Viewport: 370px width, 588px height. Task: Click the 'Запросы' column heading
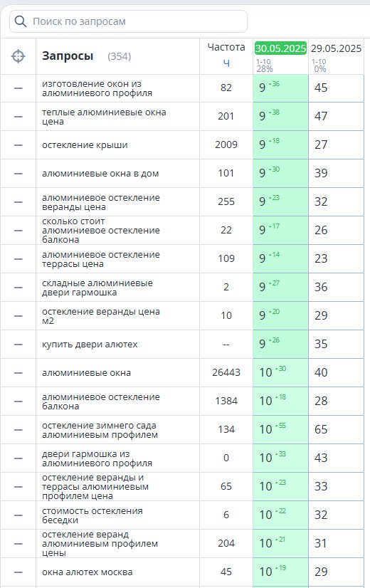coord(68,56)
